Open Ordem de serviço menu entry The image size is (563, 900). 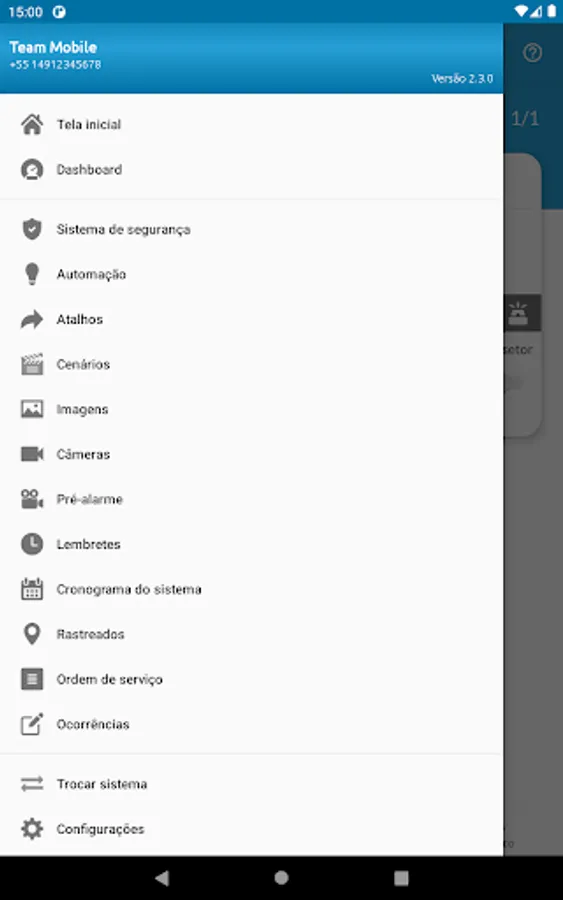coord(251,679)
